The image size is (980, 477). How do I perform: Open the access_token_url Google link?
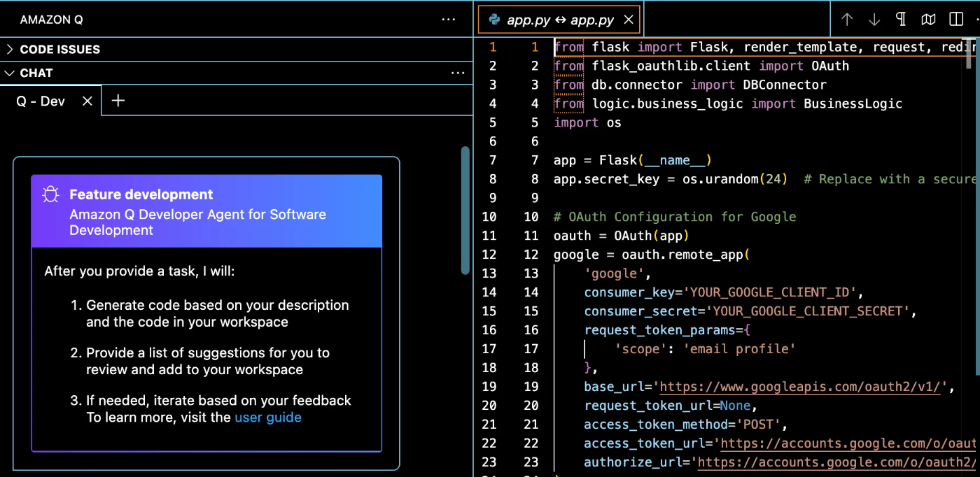click(848, 443)
